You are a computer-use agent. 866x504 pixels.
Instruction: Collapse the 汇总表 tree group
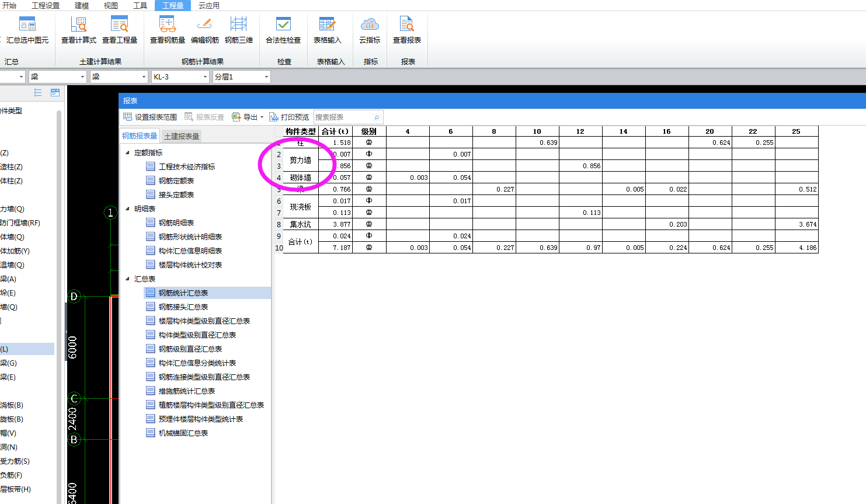[127, 279]
